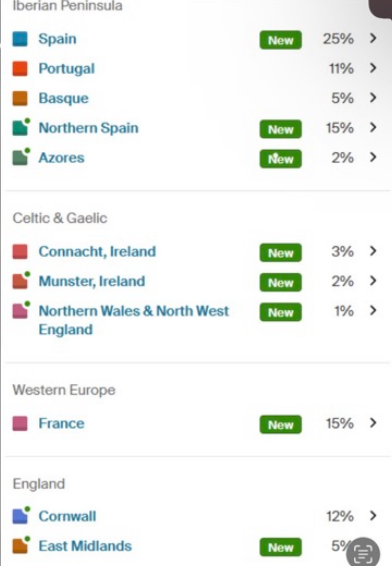
Task: Click the orange-red Portugal color swatch
Action: [x=20, y=69]
